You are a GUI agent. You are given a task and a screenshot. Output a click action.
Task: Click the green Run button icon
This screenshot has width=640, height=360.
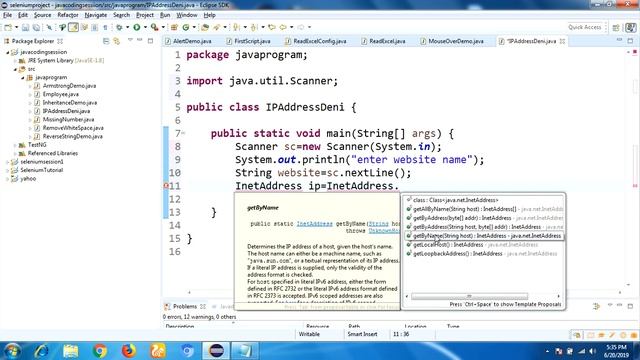137,27
